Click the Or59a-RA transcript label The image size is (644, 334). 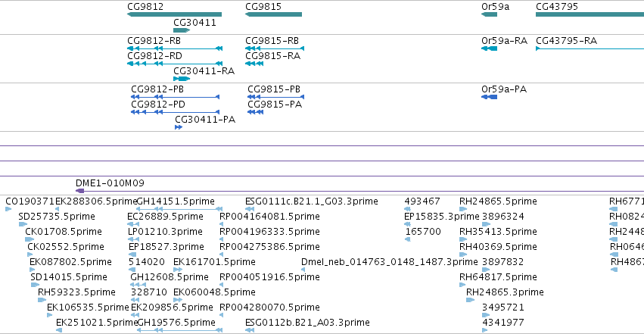coord(504,41)
